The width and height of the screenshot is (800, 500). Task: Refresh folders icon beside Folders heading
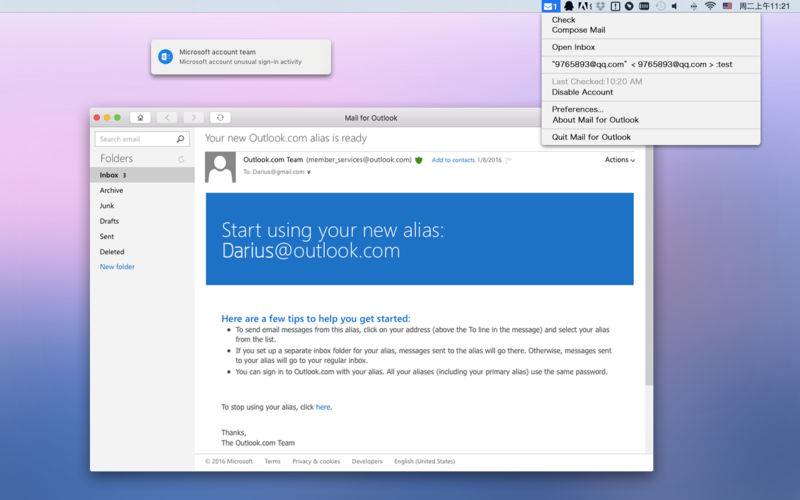click(181, 159)
